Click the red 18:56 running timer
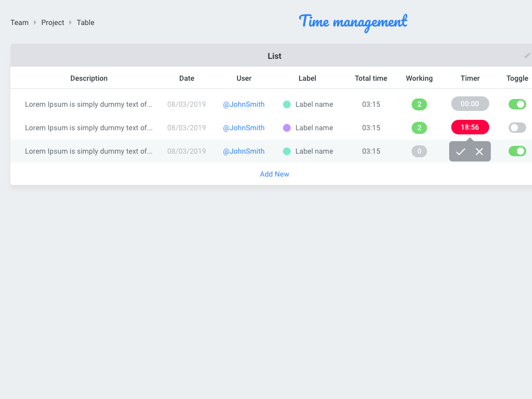The height and width of the screenshot is (399, 532). [x=470, y=127]
